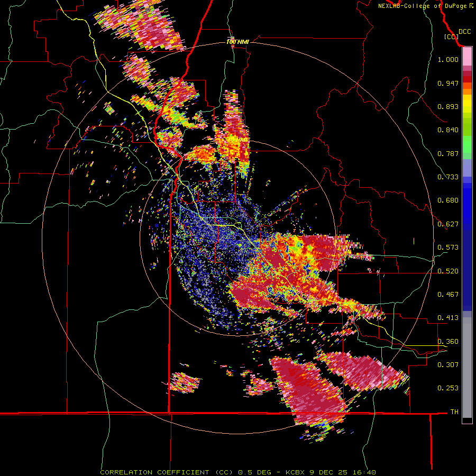Select the 1.000 value on the scale
The width and height of the screenshot is (476, 476).
tap(448, 59)
